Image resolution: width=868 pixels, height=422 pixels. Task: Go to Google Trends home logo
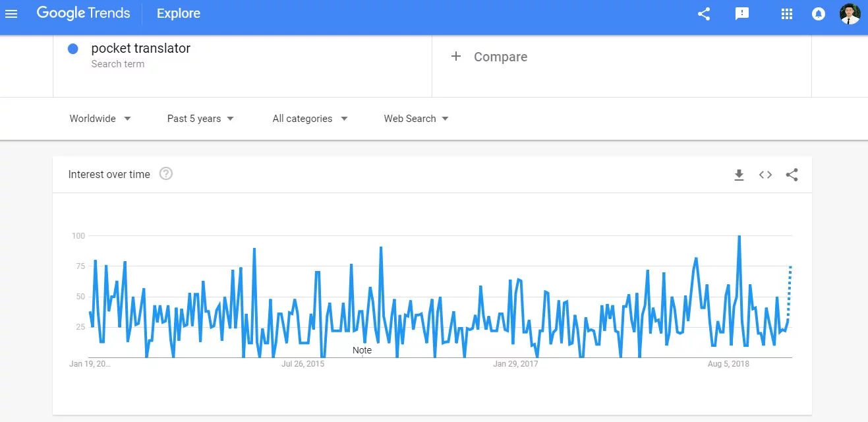tap(83, 13)
